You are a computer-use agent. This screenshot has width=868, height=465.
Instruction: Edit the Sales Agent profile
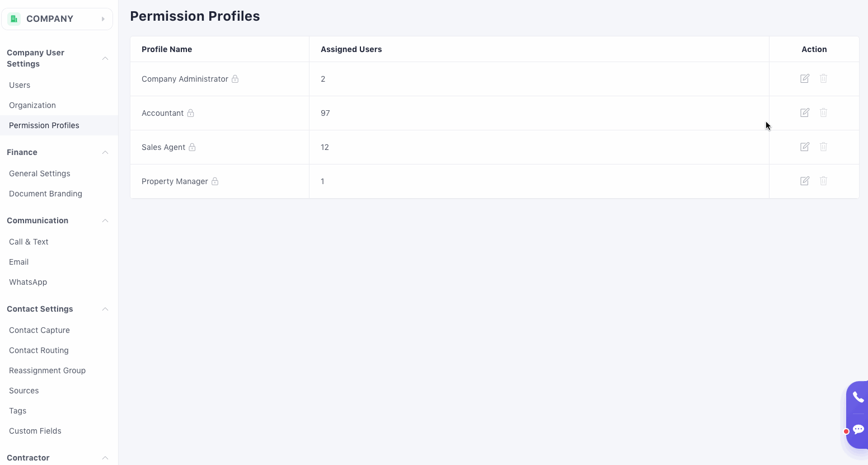[x=805, y=147]
